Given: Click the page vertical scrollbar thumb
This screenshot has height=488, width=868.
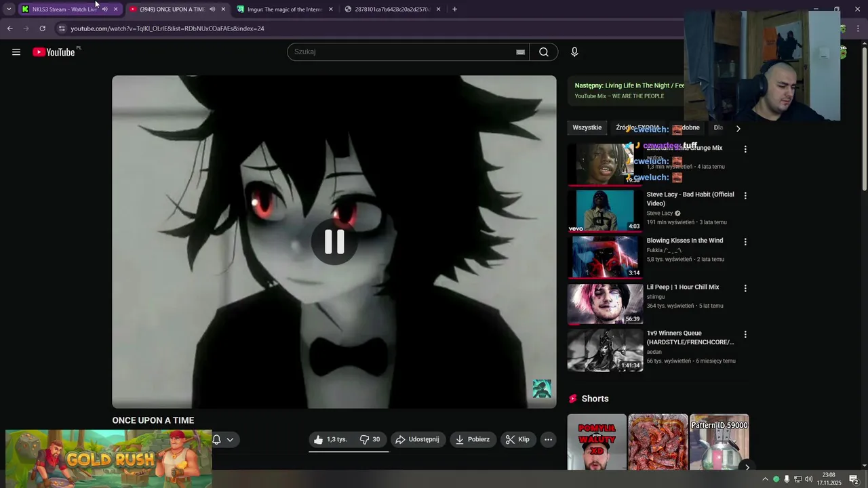Looking at the screenshot, I should (865, 119).
